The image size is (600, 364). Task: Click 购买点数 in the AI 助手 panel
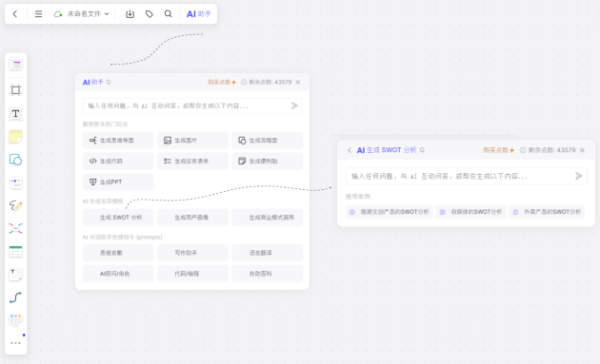point(222,82)
